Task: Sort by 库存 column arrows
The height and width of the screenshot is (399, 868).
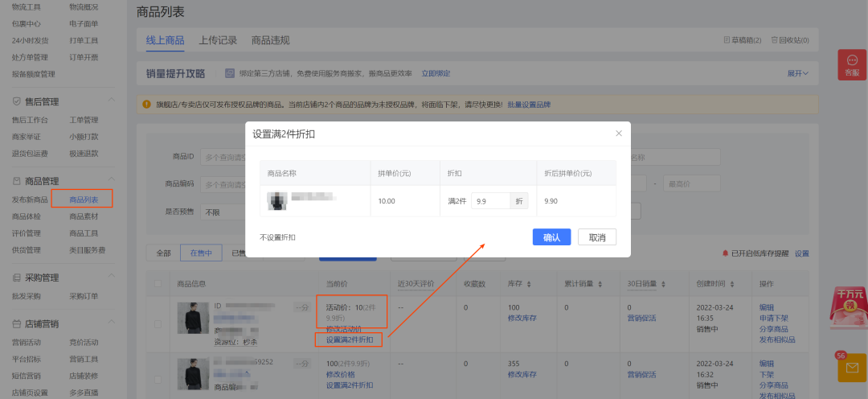Action: point(529,284)
